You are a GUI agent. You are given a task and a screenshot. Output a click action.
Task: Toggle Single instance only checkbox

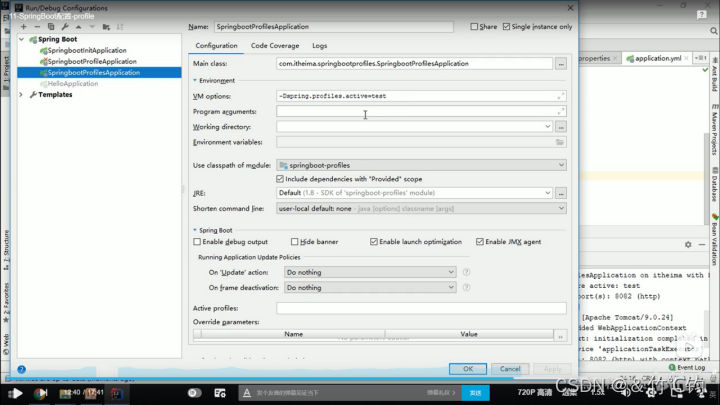click(x=506, y=27)
